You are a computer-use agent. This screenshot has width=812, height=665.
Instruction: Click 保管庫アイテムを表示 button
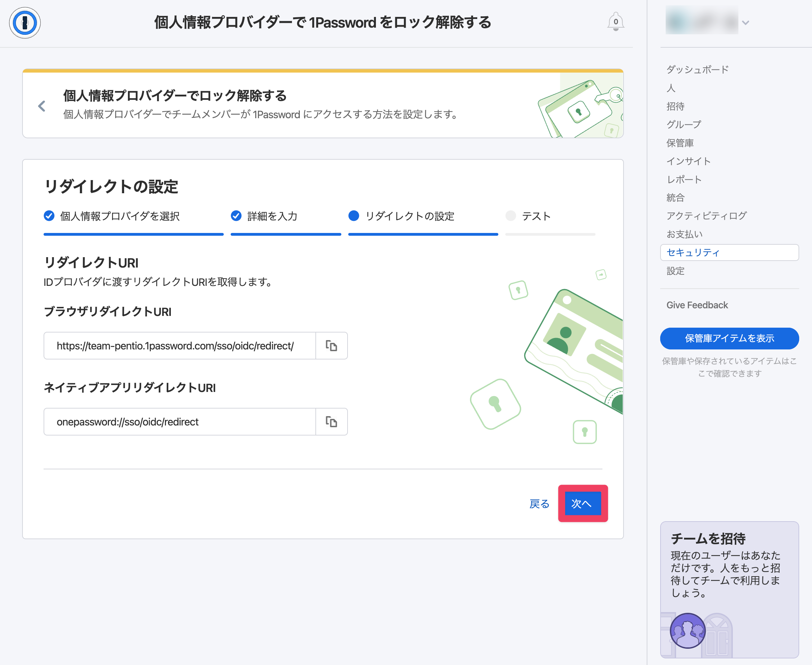729,338
